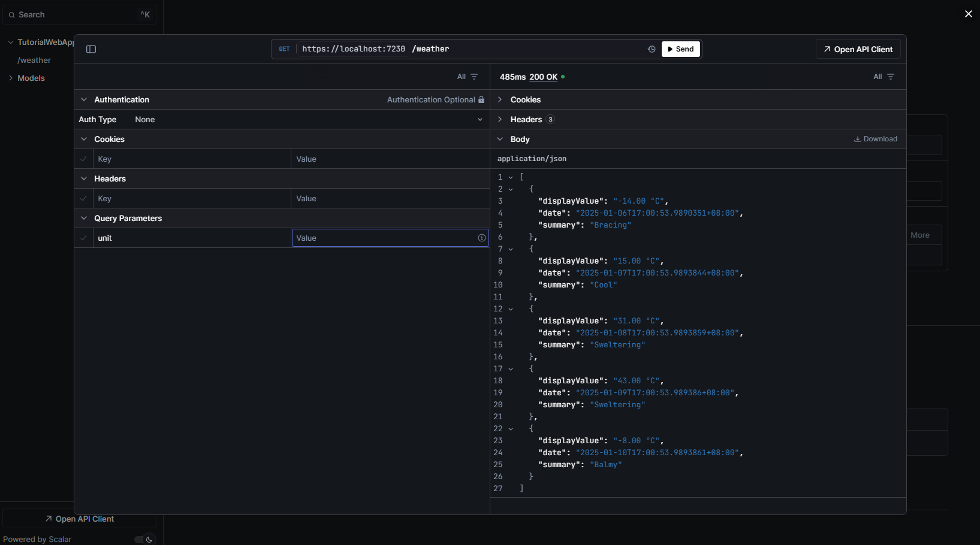Click the Open API Client button in header
This screenshot has height=545, width=980.
(x=858, y=49)
